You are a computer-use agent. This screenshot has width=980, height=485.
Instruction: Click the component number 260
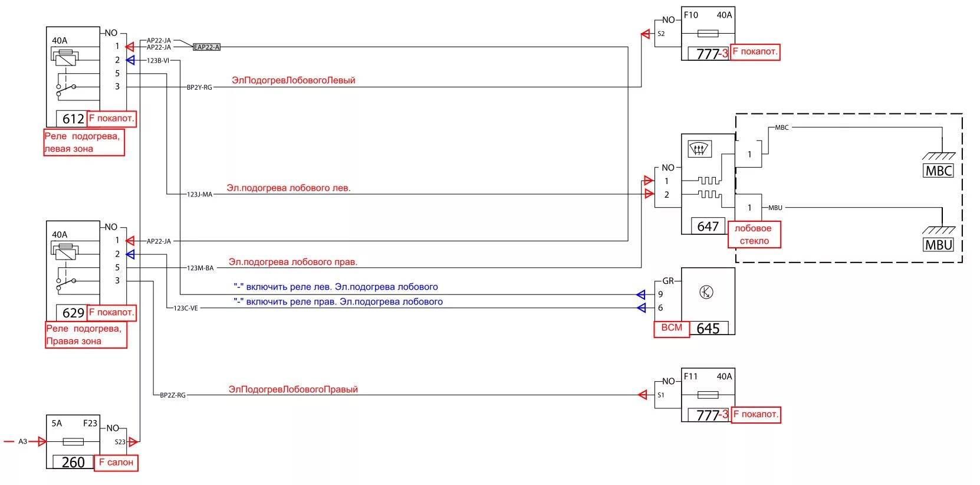(x=73, y=463)
